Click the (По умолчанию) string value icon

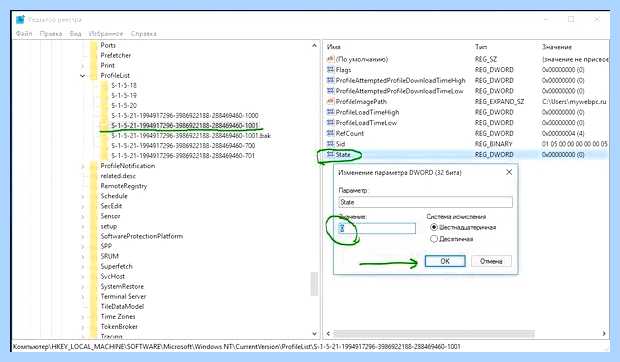(331, 59)
